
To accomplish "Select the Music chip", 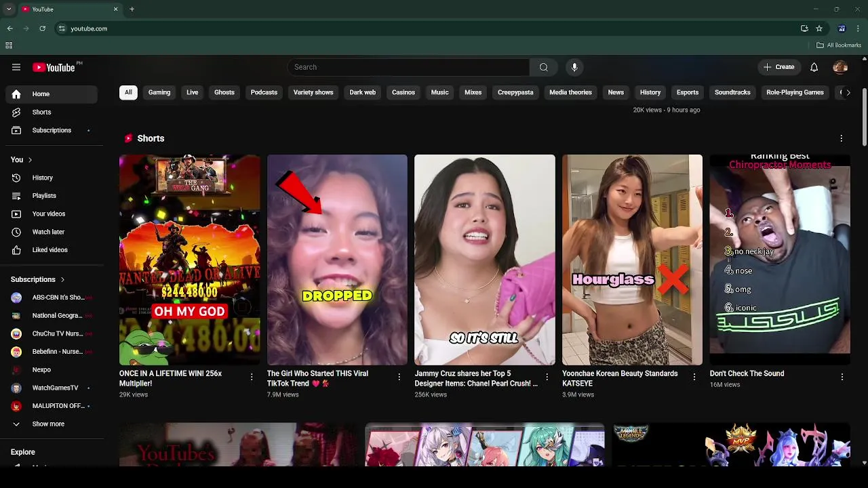I will pos(440,92).
